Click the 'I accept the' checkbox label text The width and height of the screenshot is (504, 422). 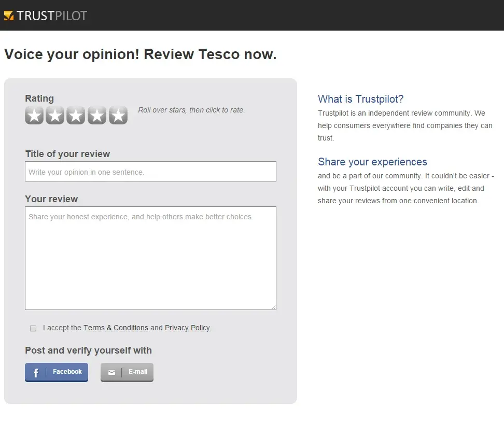[x=62, y=328]
